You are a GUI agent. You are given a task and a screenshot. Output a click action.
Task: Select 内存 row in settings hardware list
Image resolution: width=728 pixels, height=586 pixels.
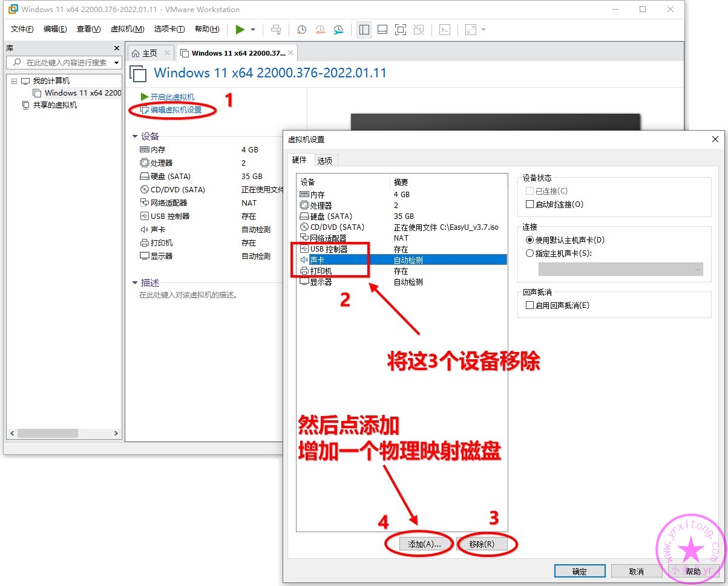point(402,195)
